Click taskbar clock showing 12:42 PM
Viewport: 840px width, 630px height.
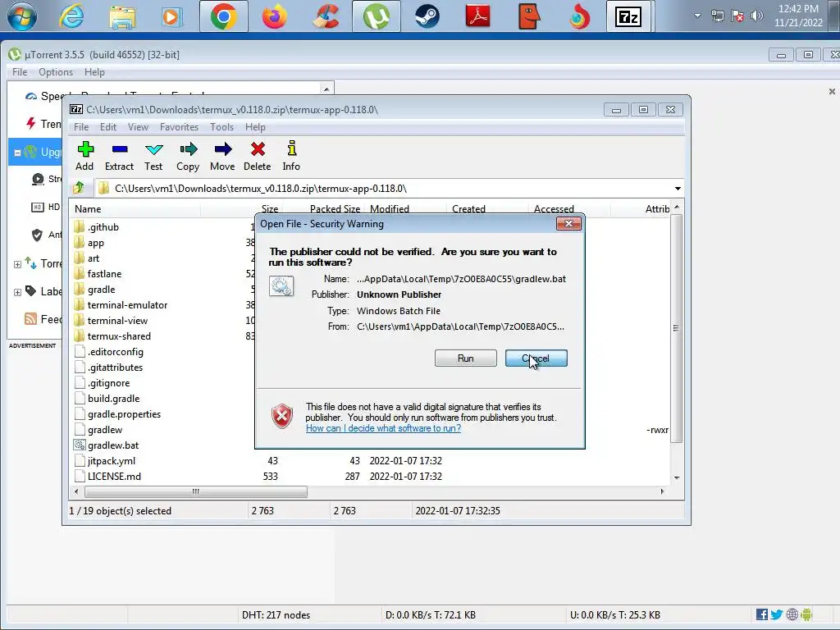click(x=797, y=8)
